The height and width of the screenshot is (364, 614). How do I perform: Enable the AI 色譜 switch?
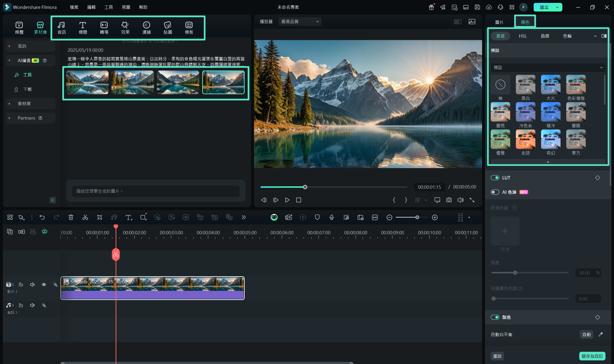(x=495, y=192)
